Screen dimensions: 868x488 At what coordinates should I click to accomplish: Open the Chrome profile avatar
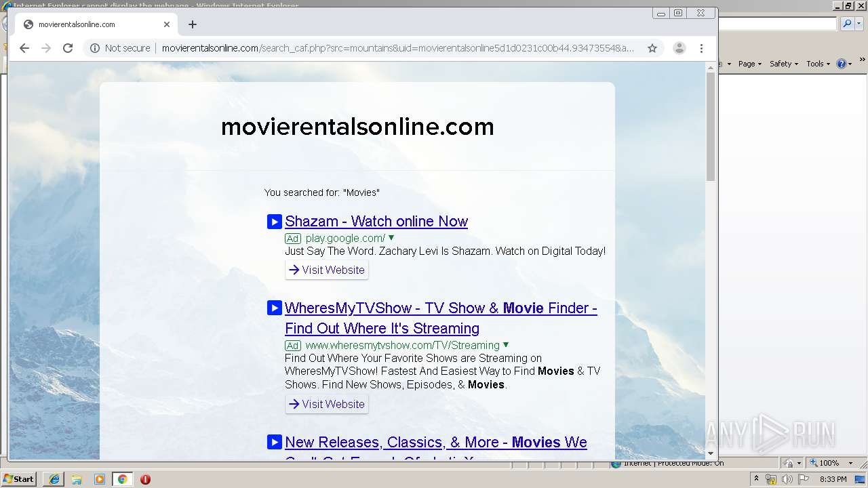[679, 48]
